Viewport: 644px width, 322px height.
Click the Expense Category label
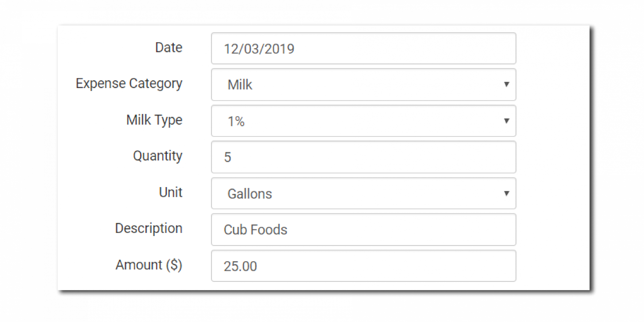[129, 84]
